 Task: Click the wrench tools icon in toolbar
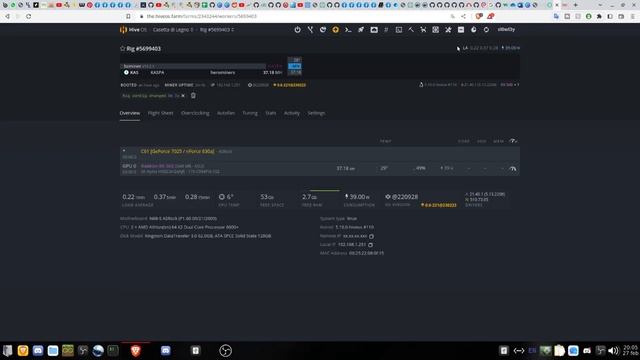tap(448, 30)
